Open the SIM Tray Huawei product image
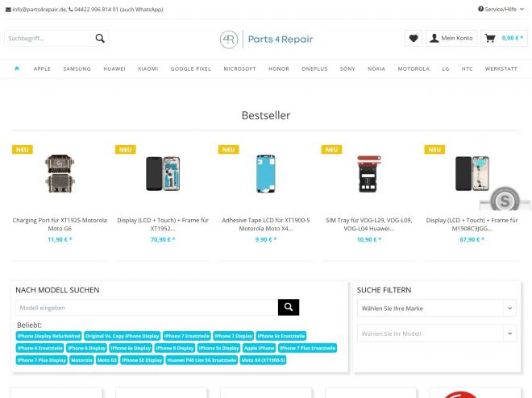 369,174
